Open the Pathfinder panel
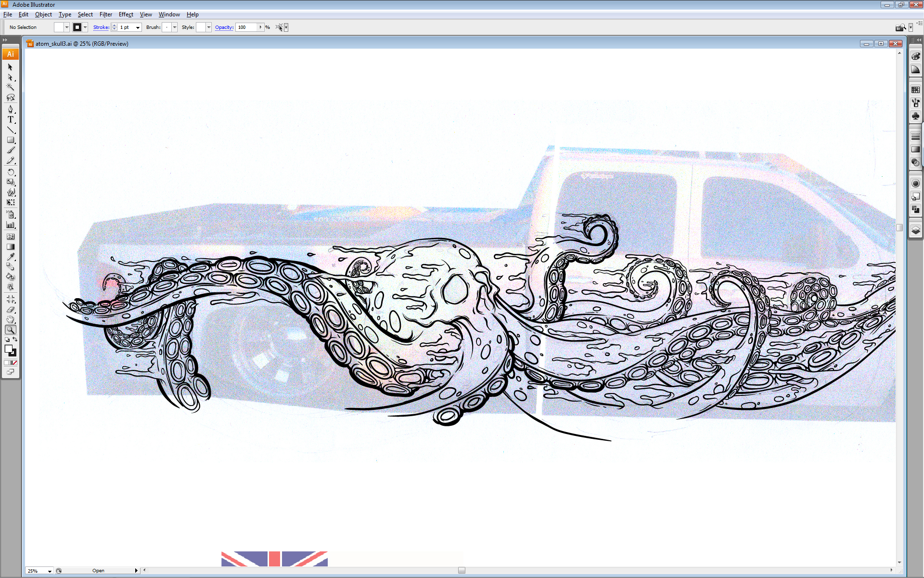924x578 pixels. pos(915,210)
